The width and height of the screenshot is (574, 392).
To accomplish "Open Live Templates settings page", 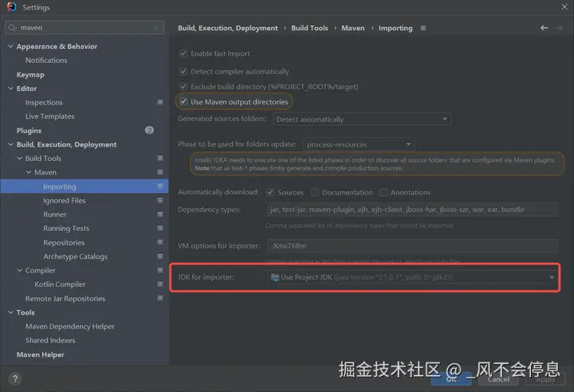I will (49, 116).
